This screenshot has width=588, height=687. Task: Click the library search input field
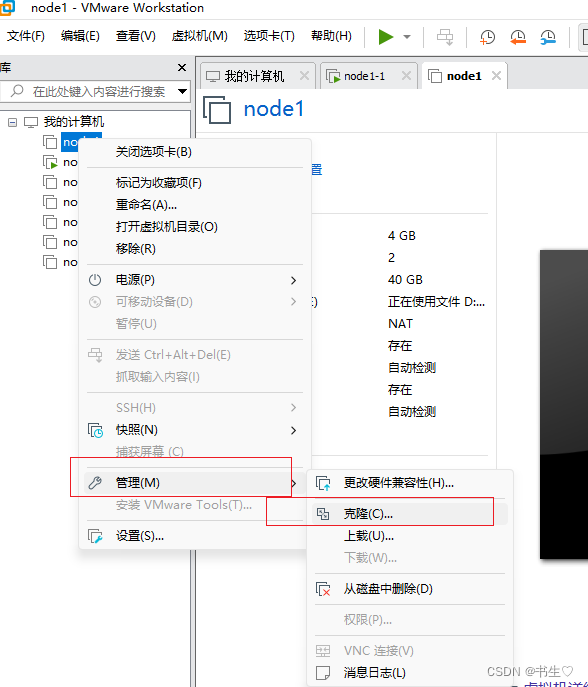(x=94, y=92)
